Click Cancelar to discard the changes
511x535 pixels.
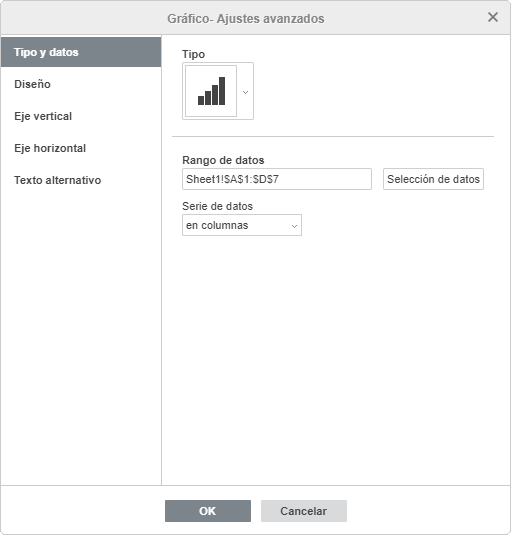pyautogui.click(x=304, y=511)
